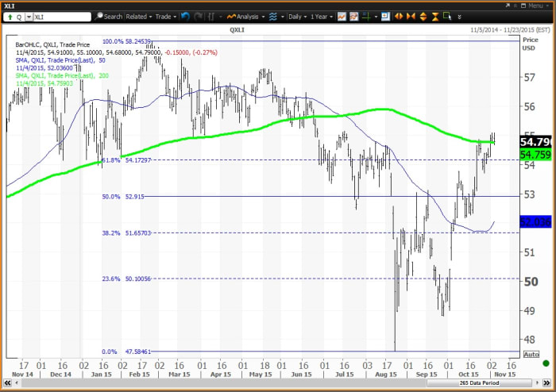Click the scrollbar right arrow
This screenshot has height=392, width=556.
tap(537, 382)
